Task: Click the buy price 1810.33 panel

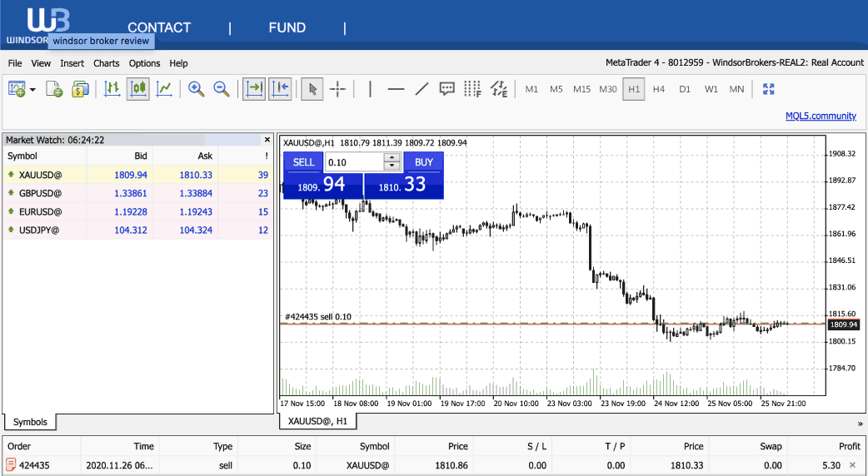Action: (403, 186)
